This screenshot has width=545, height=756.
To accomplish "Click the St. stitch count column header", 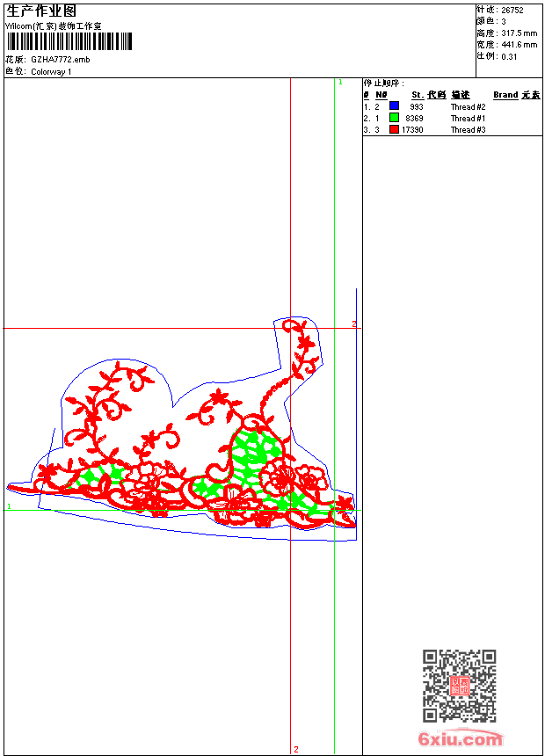I will click(x=418, y=95).
